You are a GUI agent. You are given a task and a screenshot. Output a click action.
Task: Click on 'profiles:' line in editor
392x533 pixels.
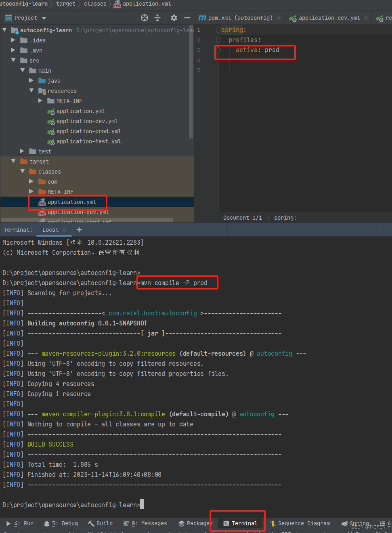coord(245,40)
